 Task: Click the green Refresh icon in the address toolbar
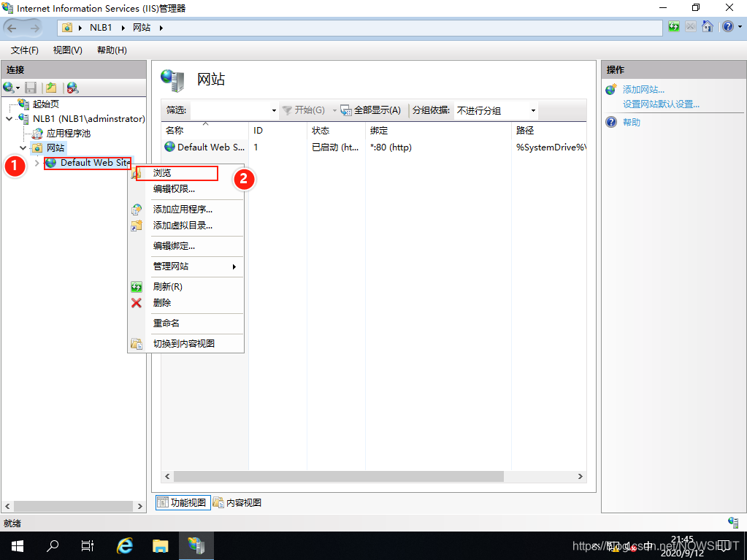click(673, 26)
